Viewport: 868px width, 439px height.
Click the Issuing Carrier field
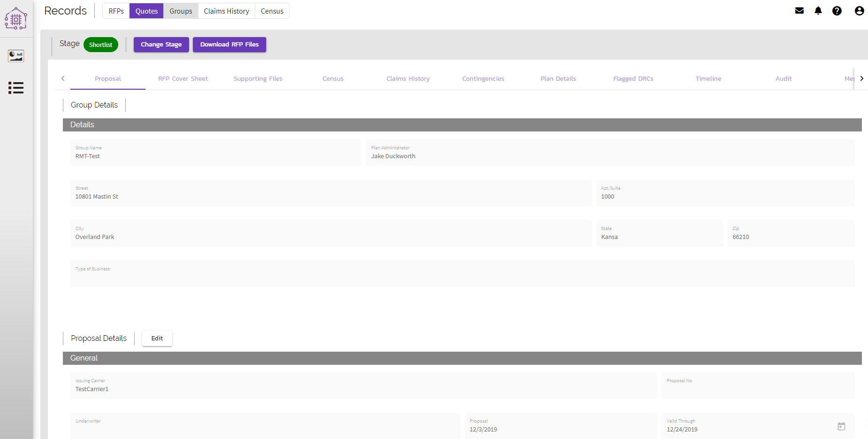point(364,385)
